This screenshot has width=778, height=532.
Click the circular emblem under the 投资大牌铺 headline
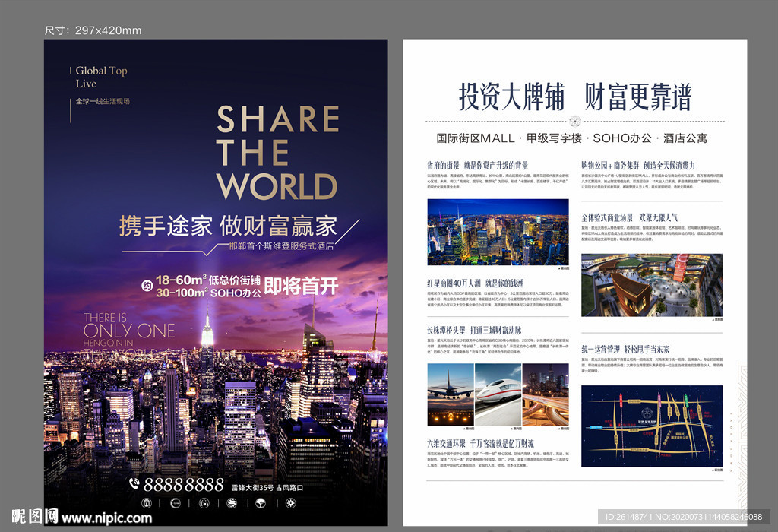tap(574, 121)
